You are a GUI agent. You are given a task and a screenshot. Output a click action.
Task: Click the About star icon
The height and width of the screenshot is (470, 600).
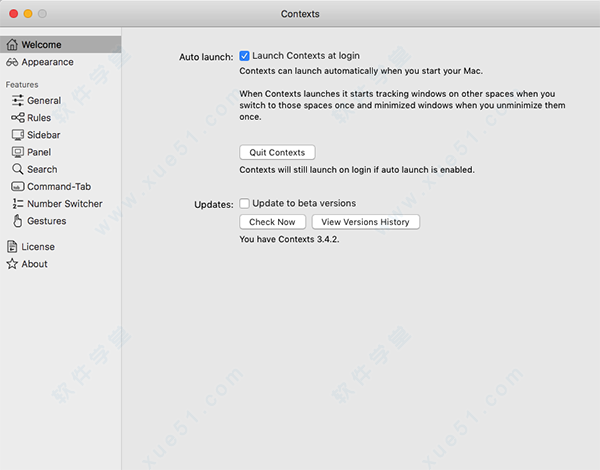coord(12,264)
